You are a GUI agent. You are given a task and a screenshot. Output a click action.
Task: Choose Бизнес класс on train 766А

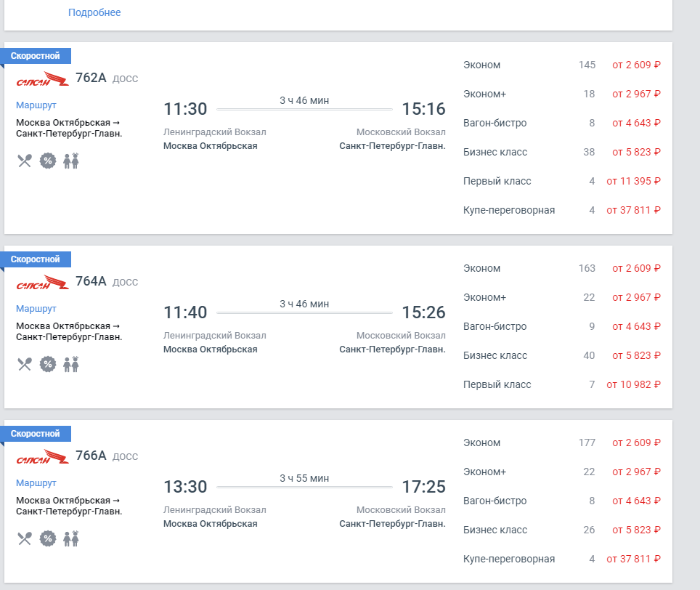click(x=561, y=530)
